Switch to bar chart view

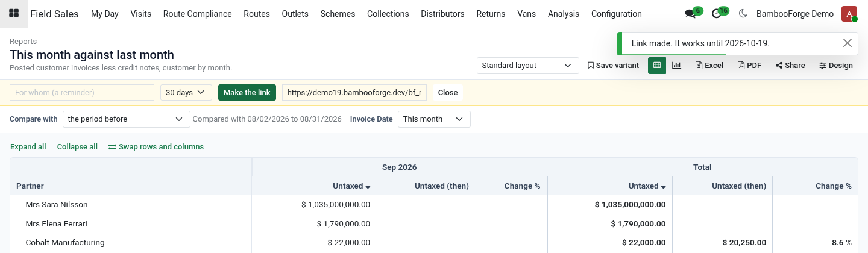[676, 66]
